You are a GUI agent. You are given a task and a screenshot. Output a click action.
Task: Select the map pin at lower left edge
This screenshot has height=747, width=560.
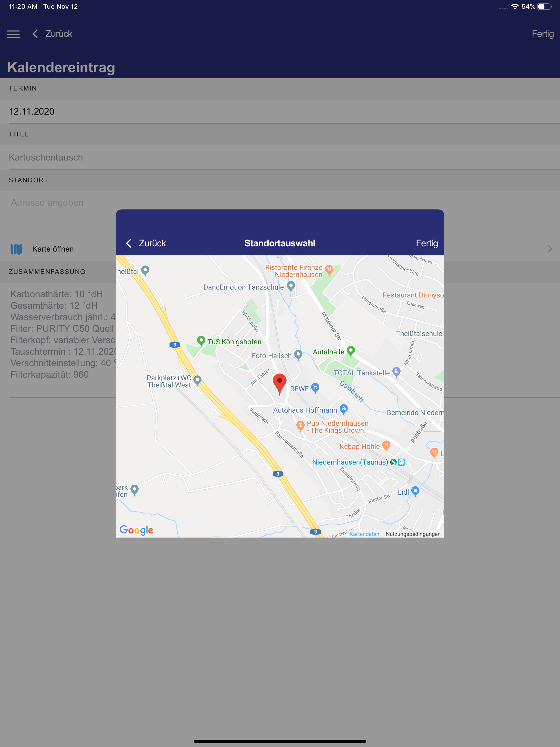pos(135,490)
